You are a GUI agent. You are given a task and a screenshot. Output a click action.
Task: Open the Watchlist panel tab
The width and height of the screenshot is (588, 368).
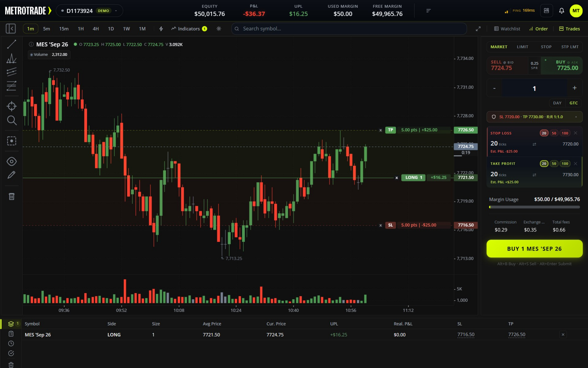pos(507,29)
